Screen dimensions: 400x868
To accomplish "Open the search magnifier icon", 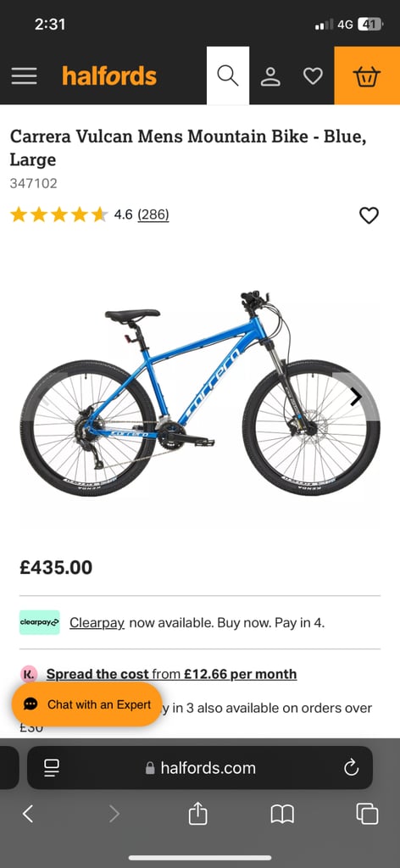I will point(227,75).
